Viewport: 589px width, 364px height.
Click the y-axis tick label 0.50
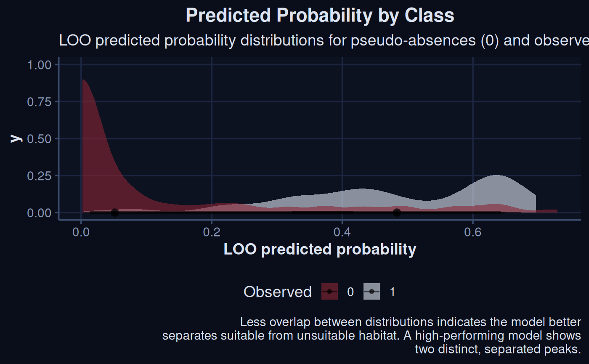click(x=40, y=139)
